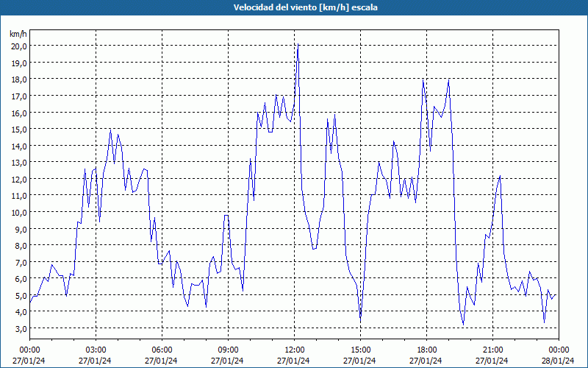Image resolution: width=588 pixels, height=368 pixels.
Task: Click the km/h unit label
Action: 18,34
